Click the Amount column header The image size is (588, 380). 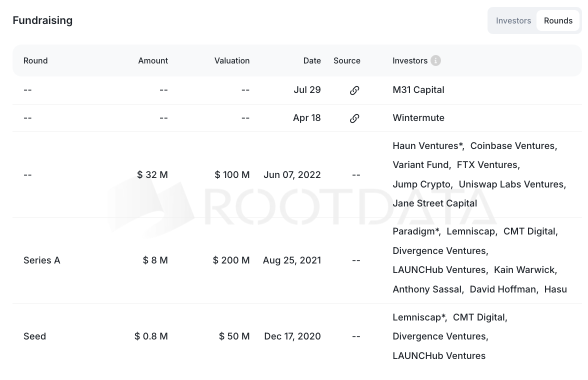click(153, 60)
